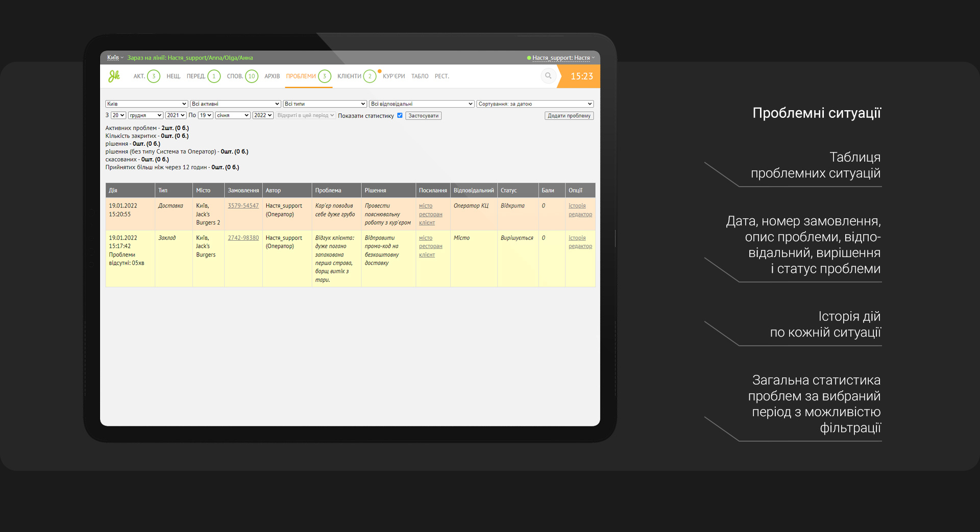Open the Київ city filter dropdown
Viewport: 980px width, 532px height.
click(146, 104)
